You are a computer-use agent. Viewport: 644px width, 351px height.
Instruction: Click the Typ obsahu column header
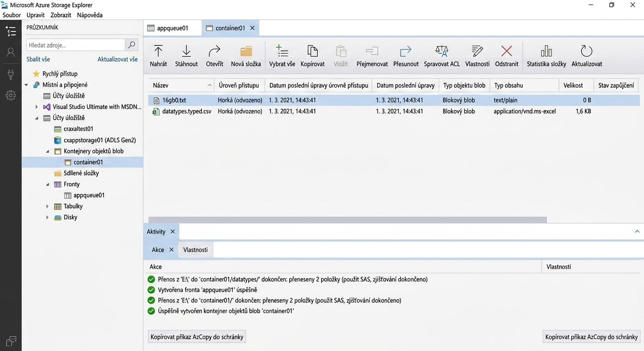[524, 85]
